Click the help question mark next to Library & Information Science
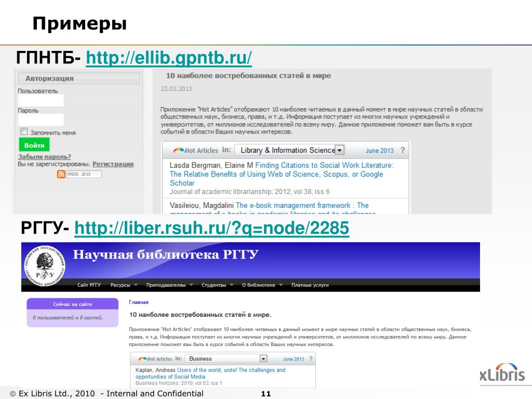The image size is (532, 399). [x=403, y=150]
